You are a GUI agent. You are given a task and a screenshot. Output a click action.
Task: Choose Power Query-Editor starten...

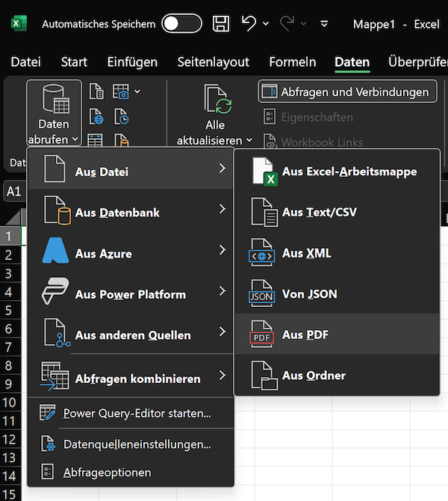[131, 413]
